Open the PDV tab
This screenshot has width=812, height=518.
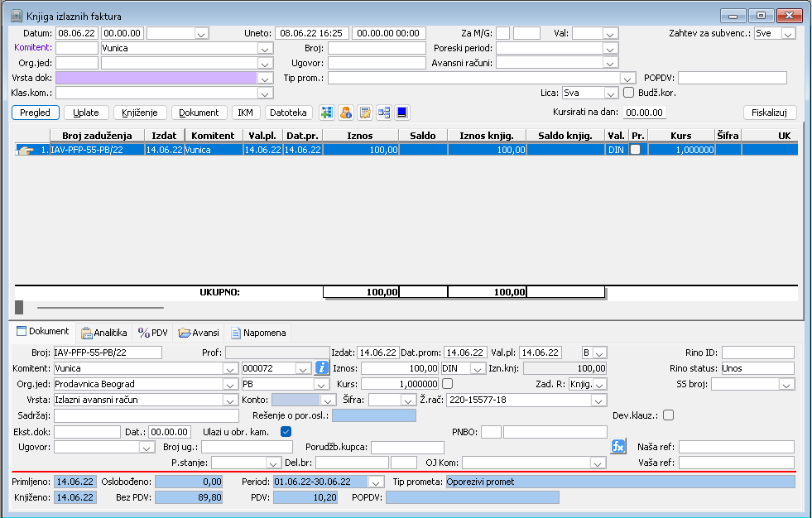tap(152, 333)
